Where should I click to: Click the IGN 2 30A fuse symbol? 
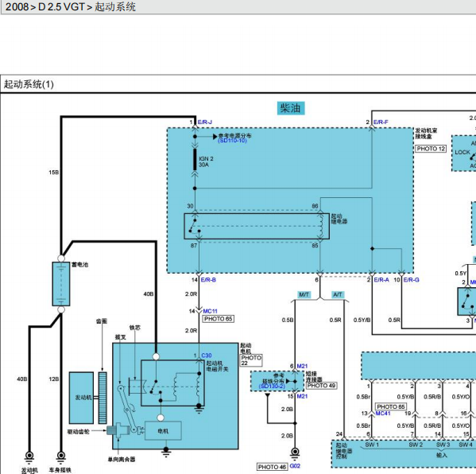(x=195, y=160)
